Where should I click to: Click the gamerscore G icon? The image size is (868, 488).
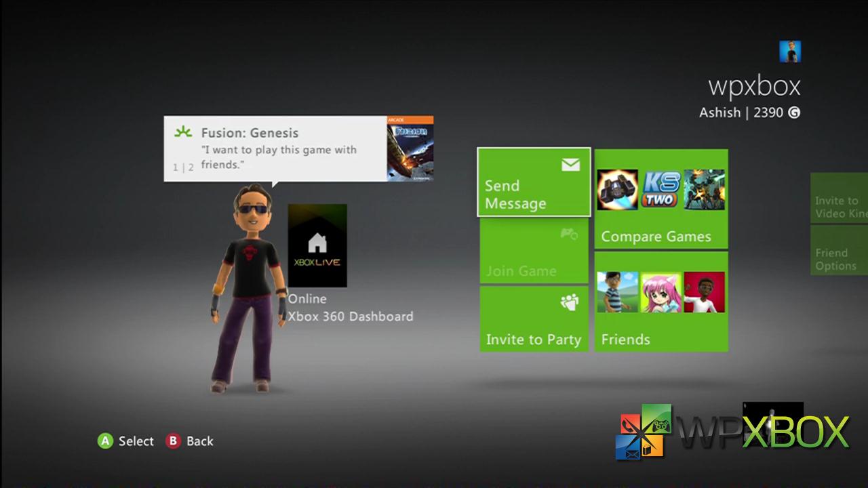(794, 113)
